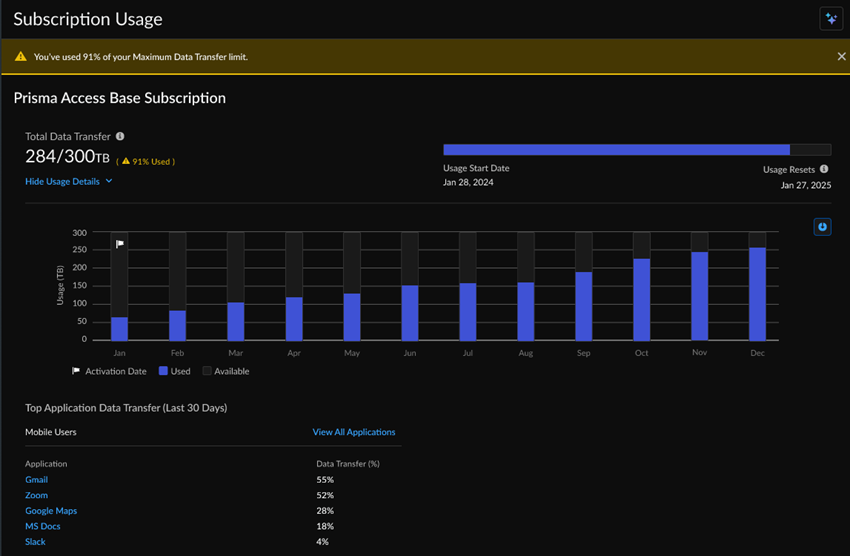The image size is (850, 556).
Task: Click info icon beside Total Data Transfer
Action: [120, 136]
